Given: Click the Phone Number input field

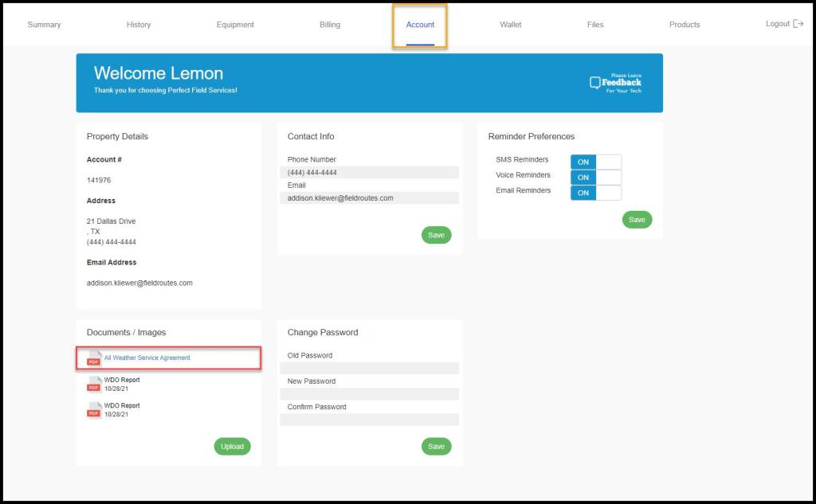Looking at the screenshot, I should pos(370,172).
